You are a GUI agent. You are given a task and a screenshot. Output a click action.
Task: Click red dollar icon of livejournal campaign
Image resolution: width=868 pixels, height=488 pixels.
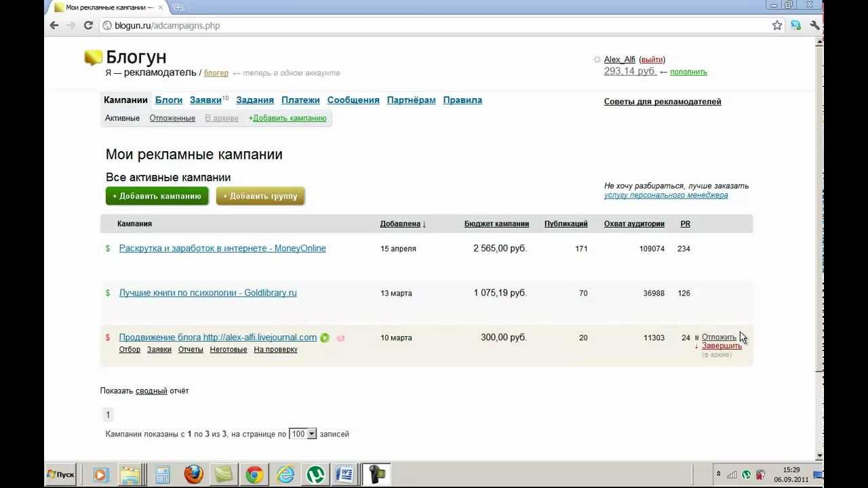108,338
